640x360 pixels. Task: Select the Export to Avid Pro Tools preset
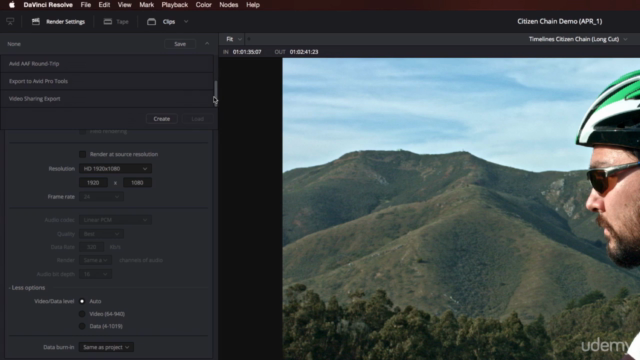[107, 81]
